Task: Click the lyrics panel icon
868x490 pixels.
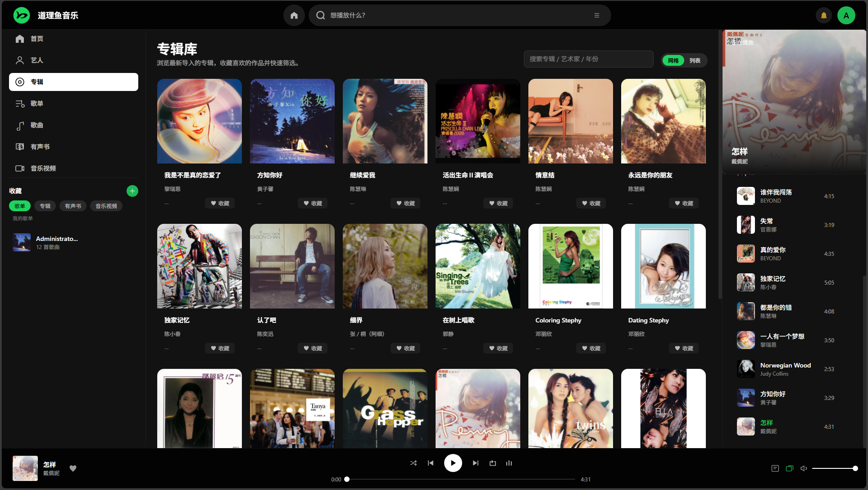Action: [775, 468]
